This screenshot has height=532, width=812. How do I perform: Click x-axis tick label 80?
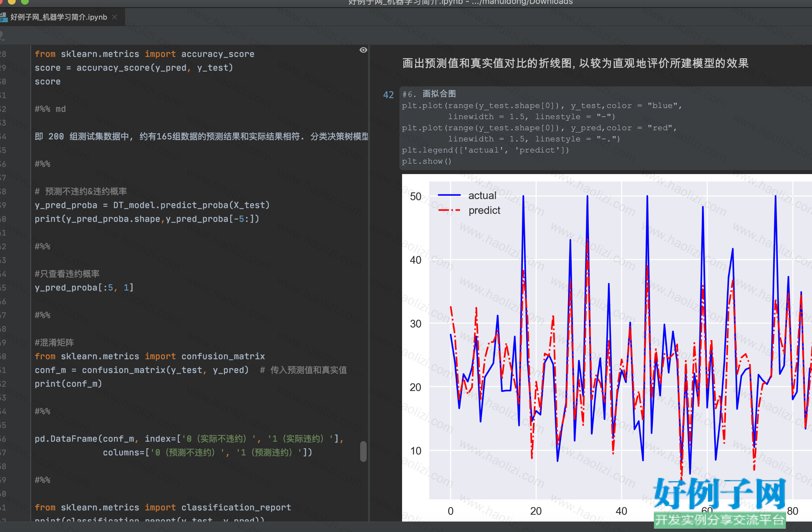[793, 511]
